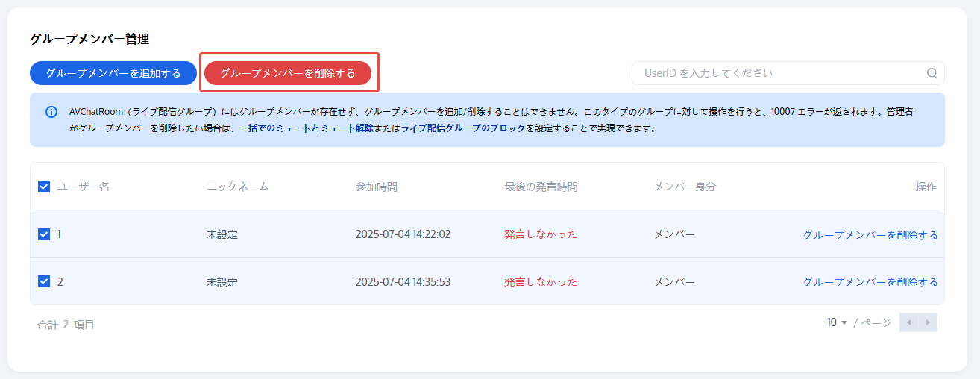Uncheck the checkbox for user 2
The image size is (980, 379).
[44, 282]
